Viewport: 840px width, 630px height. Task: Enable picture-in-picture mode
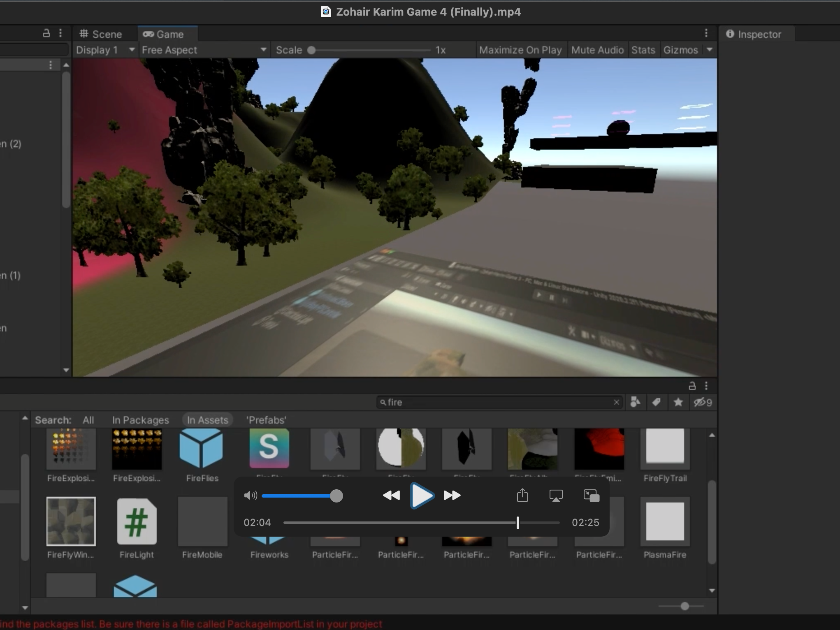pos(592,496)
